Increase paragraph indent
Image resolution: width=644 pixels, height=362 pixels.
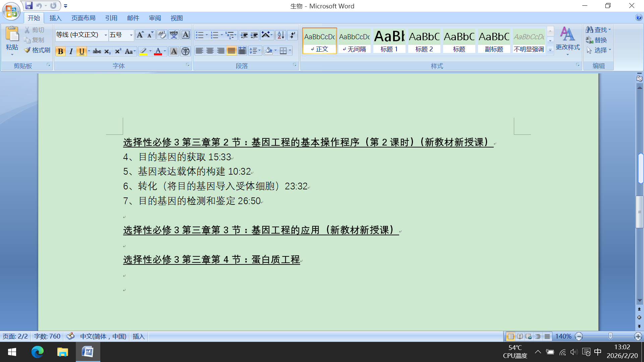[255, 35]
